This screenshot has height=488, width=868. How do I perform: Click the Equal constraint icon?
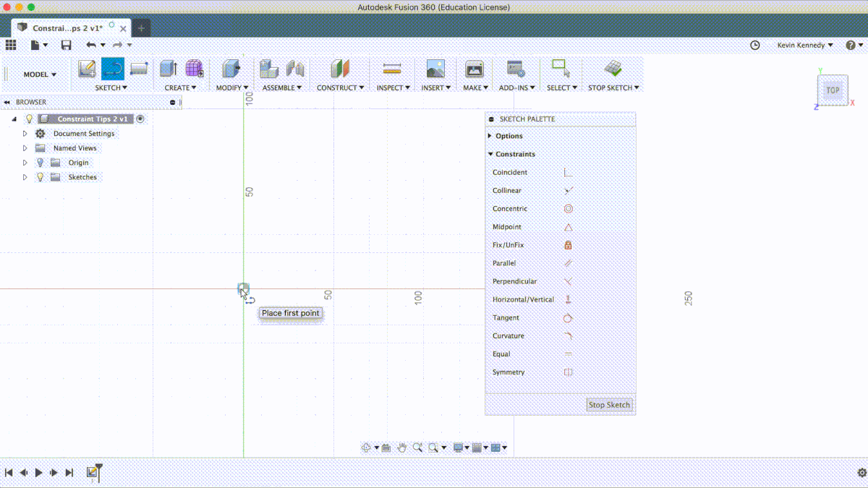568,354
